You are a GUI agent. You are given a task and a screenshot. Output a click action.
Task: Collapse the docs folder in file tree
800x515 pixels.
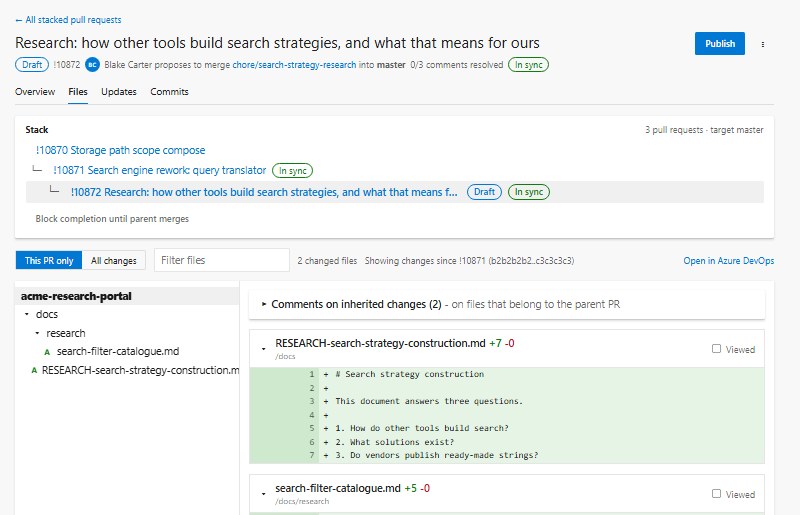coord(27,314)
